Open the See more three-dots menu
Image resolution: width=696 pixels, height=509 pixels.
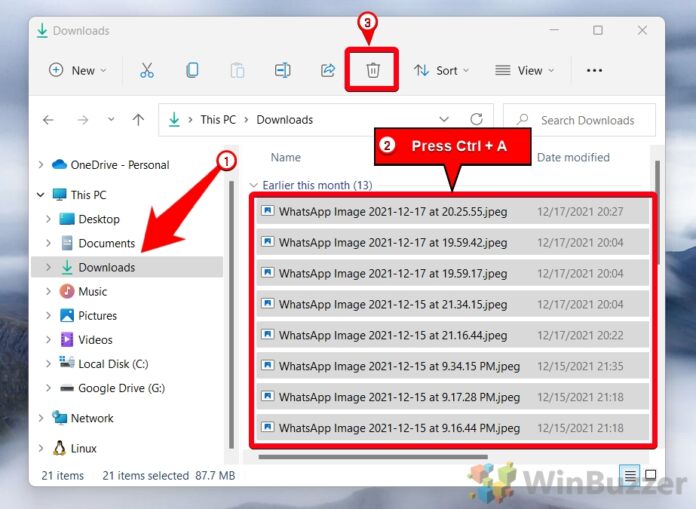coord(594,70)
